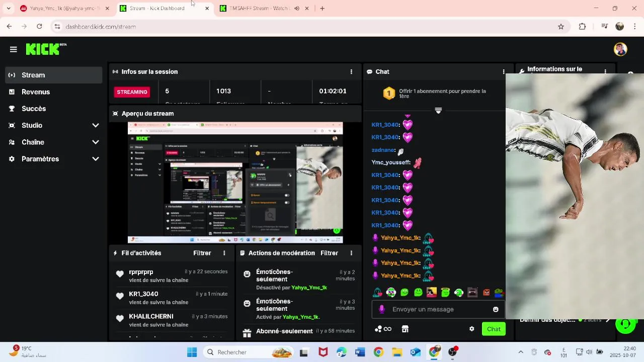The width and height of the screenshot is (644, 362).
Task: Insert the green laughing emote
Action: [405, 292]
